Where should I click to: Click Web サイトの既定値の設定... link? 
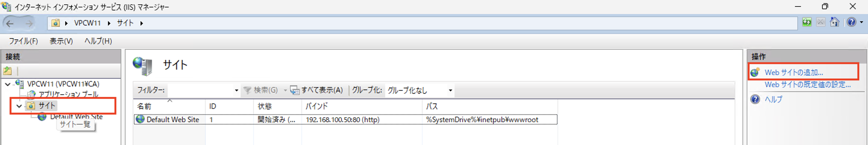click(x=807, y=85)
